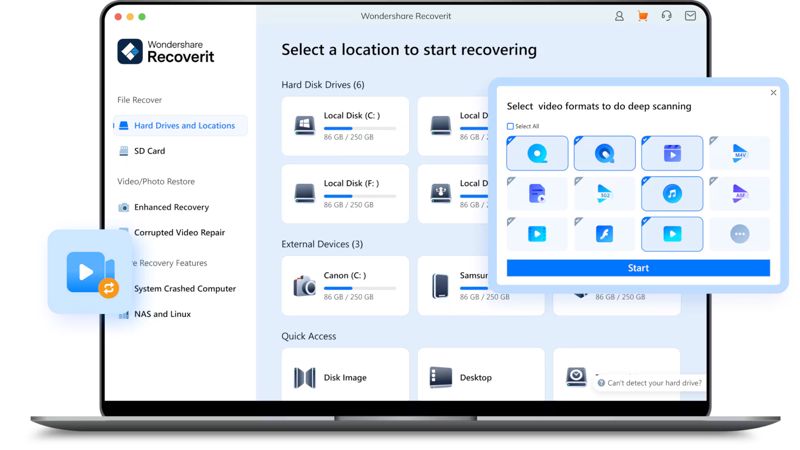Click Canon (C:) storage usage bar
Screen dimensions: 800x450
pos(360,288)
